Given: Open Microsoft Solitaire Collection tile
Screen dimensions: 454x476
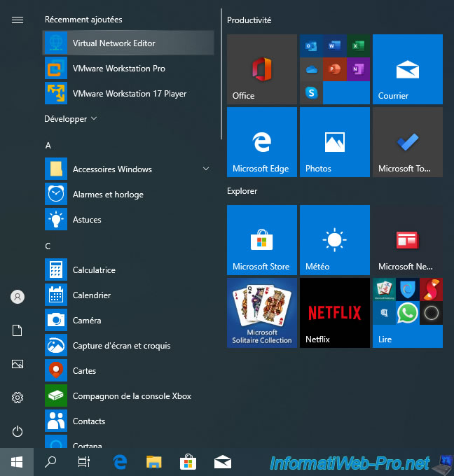Looking at the screenshot, I should coord(261,313).
